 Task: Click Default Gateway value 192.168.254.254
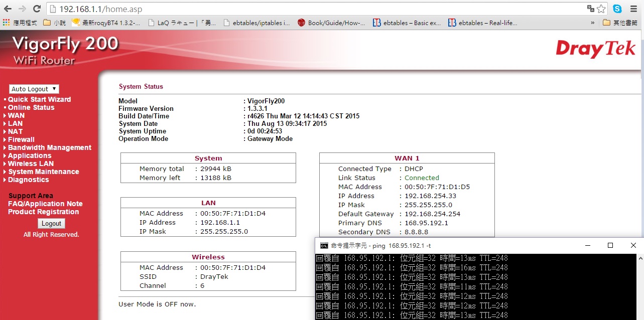click(x=432, y=214)
